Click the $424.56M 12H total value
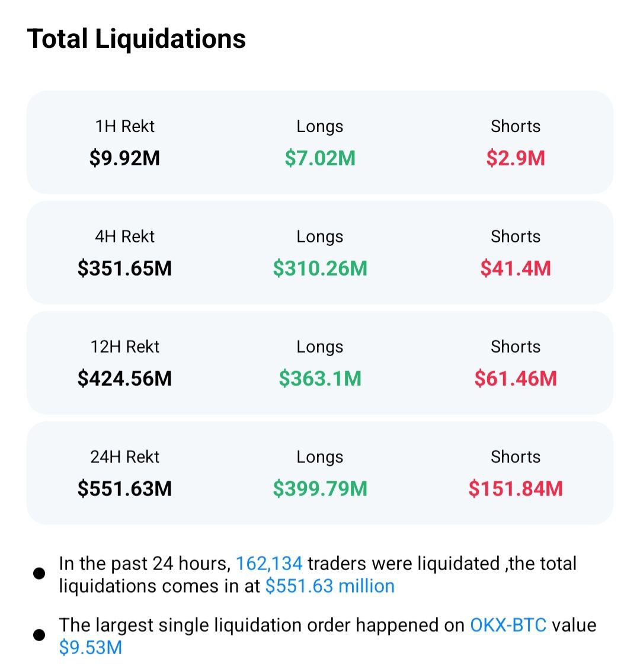The image size is (640, 672). click(124, 379)
